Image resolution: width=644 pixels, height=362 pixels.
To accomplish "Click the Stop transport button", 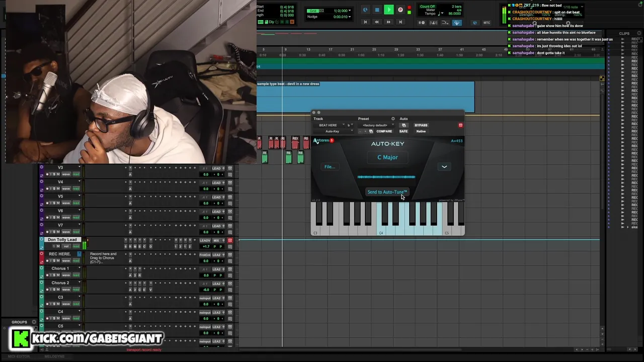I will 377,10.
